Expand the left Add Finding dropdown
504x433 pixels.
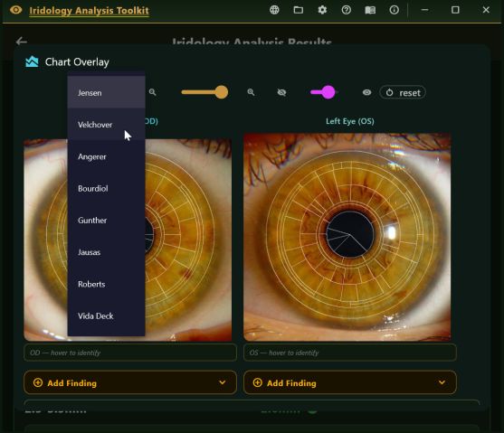pyautogui.click(x=130, y=382)
